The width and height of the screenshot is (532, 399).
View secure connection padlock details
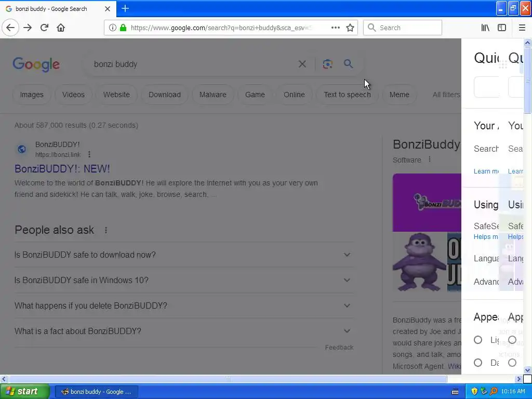pos(124,28)
